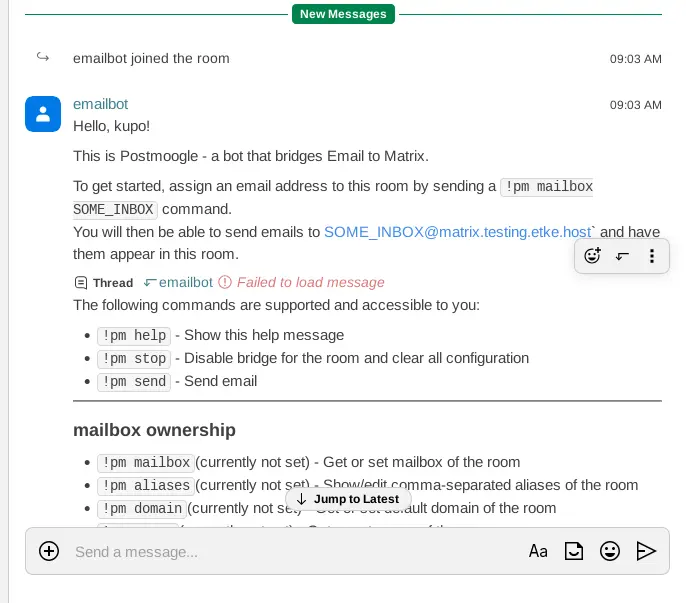Click the 'SOME_INBOX' code snippet
Screen dimensions: 686x603
pos(115,209)
